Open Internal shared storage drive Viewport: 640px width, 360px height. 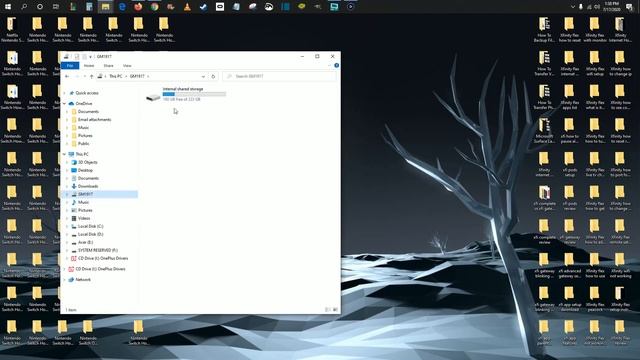186,94
